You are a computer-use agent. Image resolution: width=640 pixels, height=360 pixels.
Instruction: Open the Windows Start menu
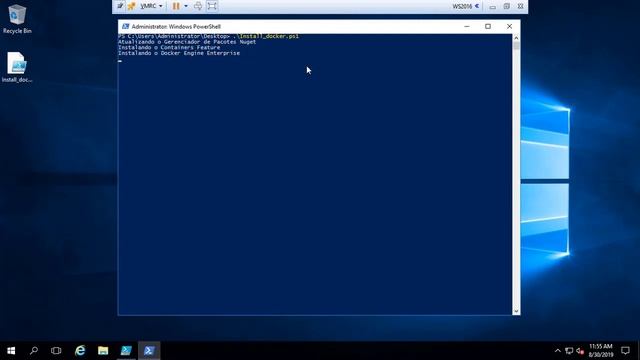coord(11,351)
